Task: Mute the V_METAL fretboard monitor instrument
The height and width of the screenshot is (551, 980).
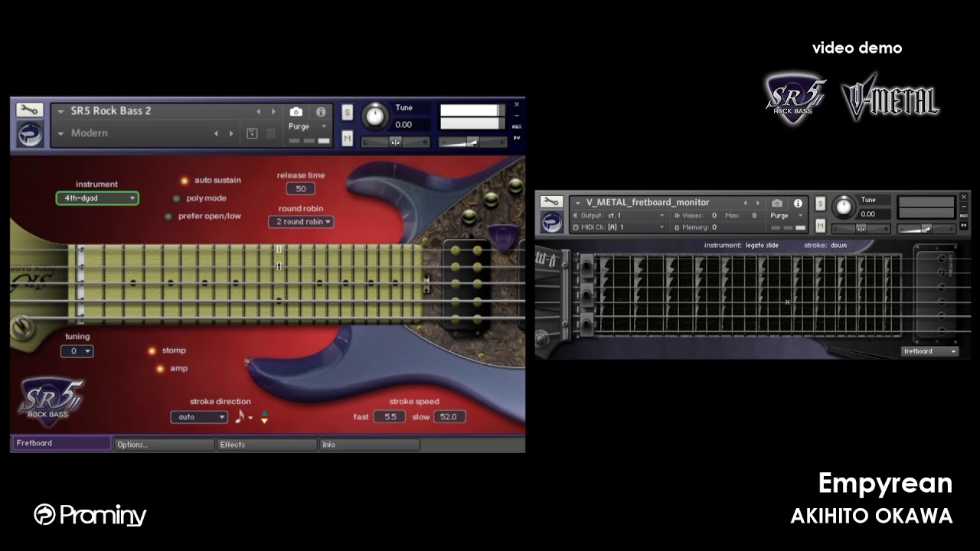Action: point(820,226)
